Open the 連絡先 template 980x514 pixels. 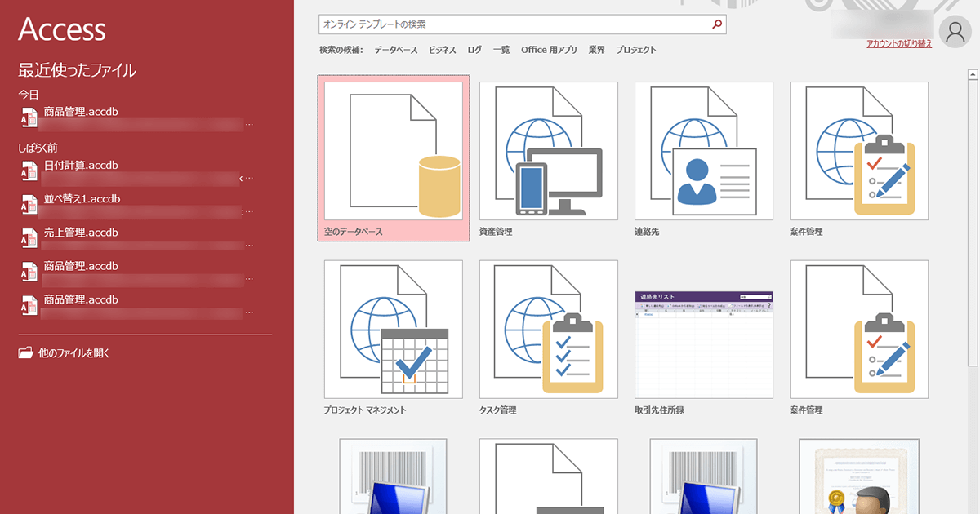tap(703, 151)
